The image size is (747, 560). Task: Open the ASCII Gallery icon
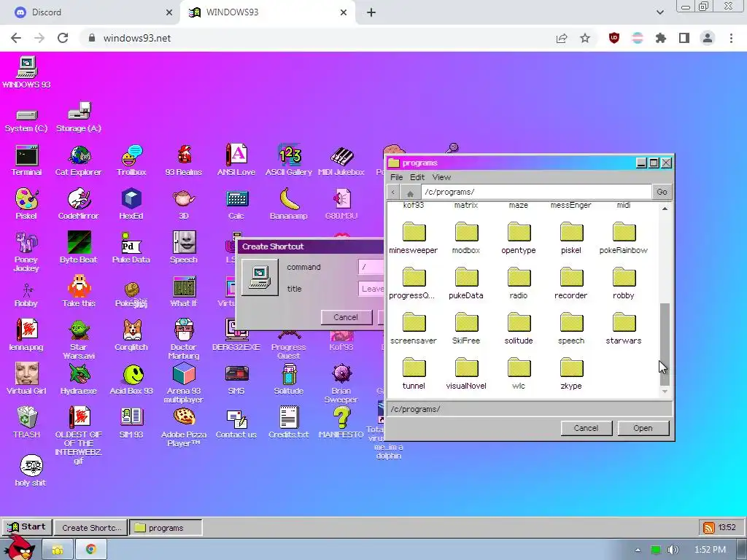(x=289, y=160)
